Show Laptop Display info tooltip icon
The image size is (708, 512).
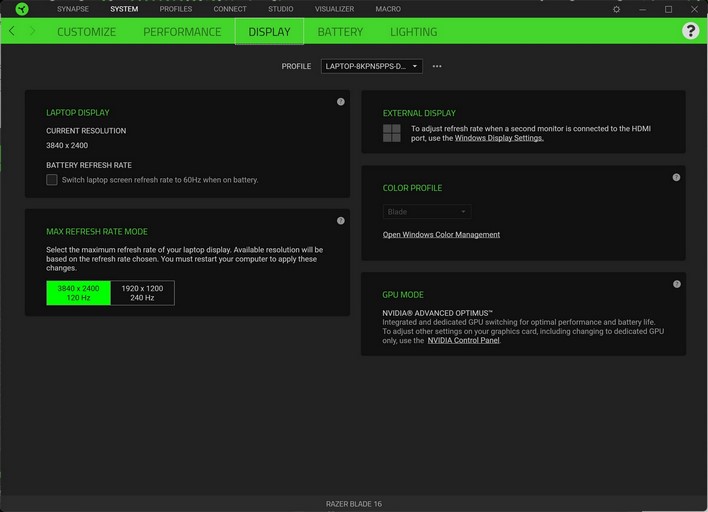pyautogui.click(x=341, y=102)
